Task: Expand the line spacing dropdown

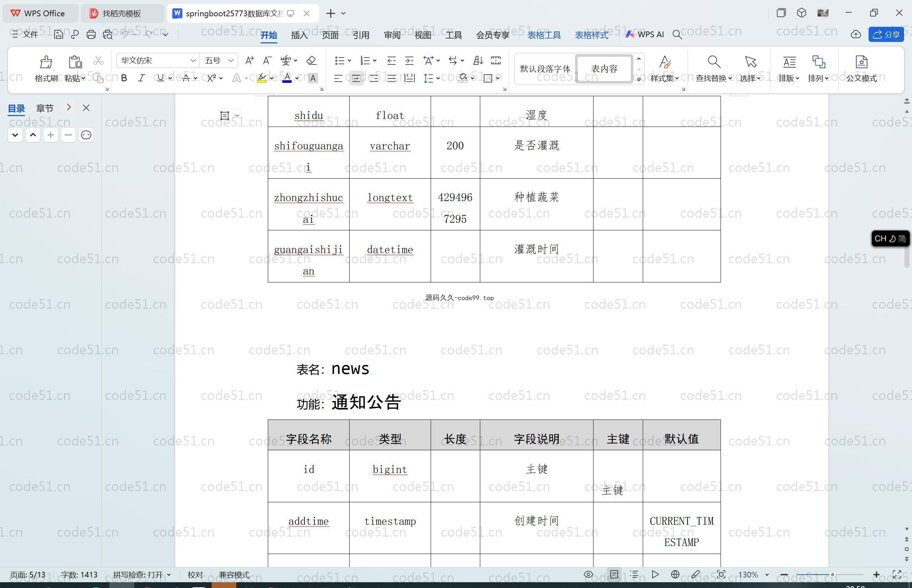Action: (x=438, y=78)
